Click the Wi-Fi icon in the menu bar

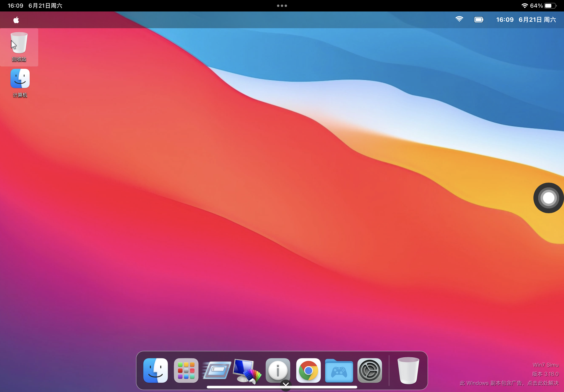459,19
